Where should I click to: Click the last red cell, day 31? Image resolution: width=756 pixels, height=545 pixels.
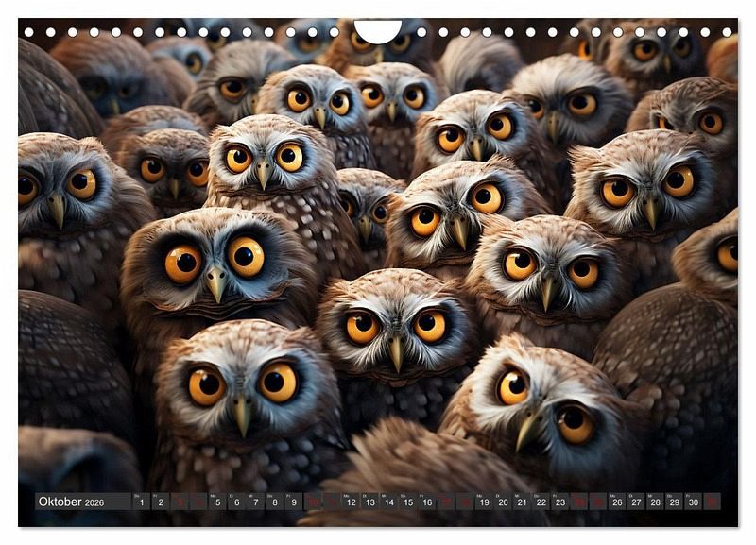pos(712,502)
